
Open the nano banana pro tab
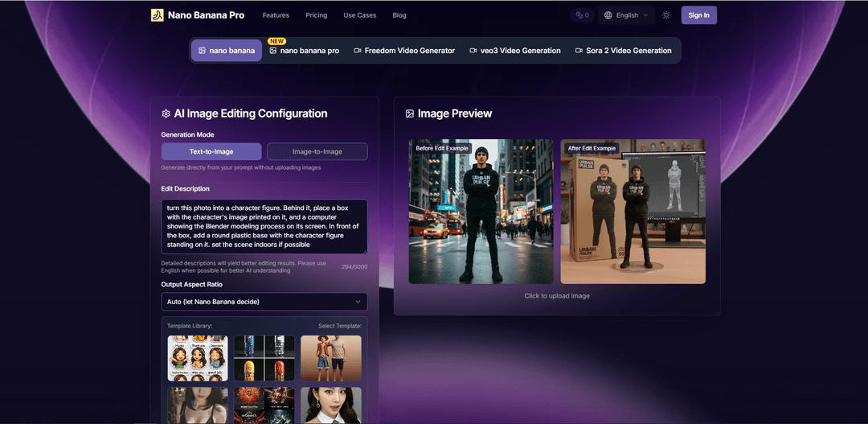coord(304,51)
